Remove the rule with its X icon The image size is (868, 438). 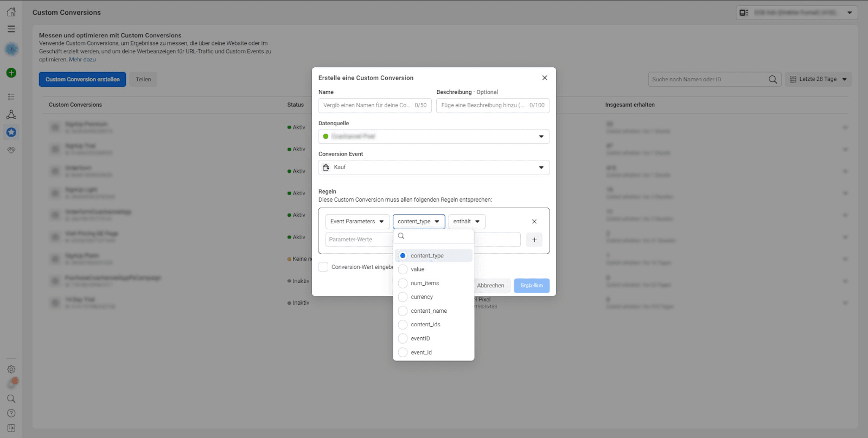pos(534,221)
